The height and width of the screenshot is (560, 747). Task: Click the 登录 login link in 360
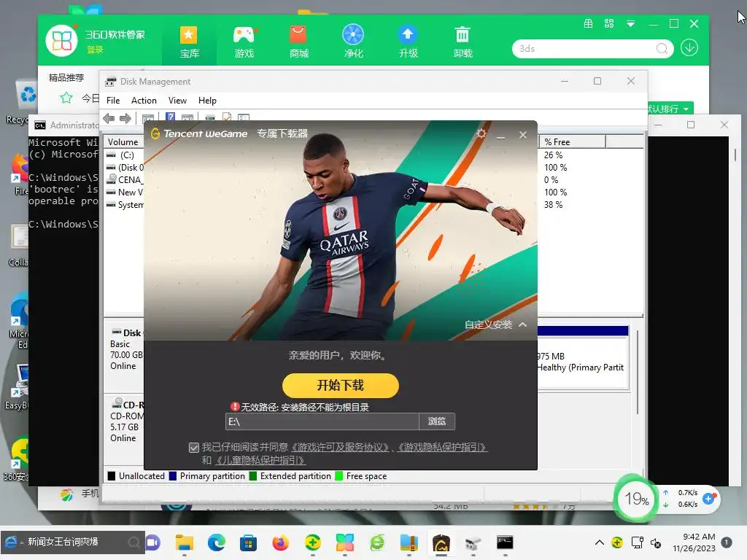click(x=95, y=50)
